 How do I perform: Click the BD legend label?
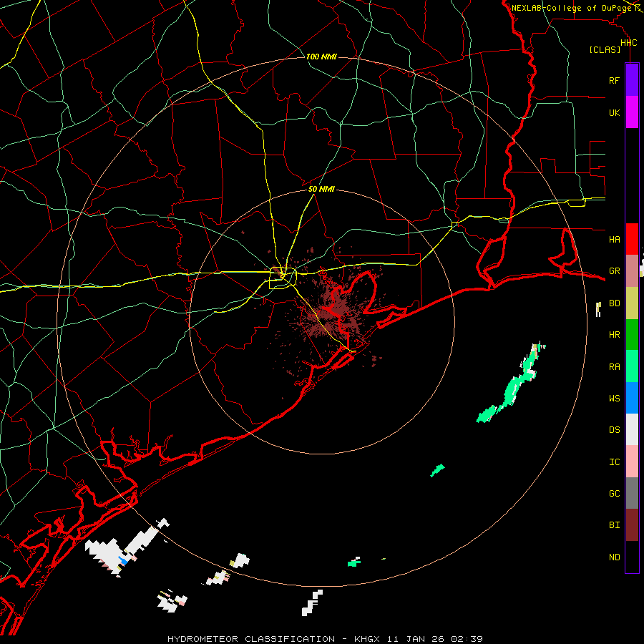pyautogui.click(x=614, y=303)
